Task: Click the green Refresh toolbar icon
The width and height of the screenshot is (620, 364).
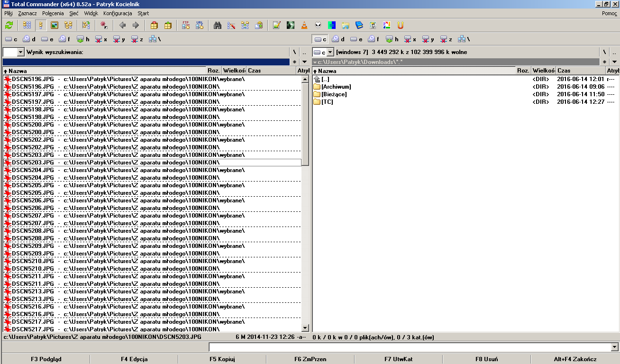Action: (x=9, y=25)
